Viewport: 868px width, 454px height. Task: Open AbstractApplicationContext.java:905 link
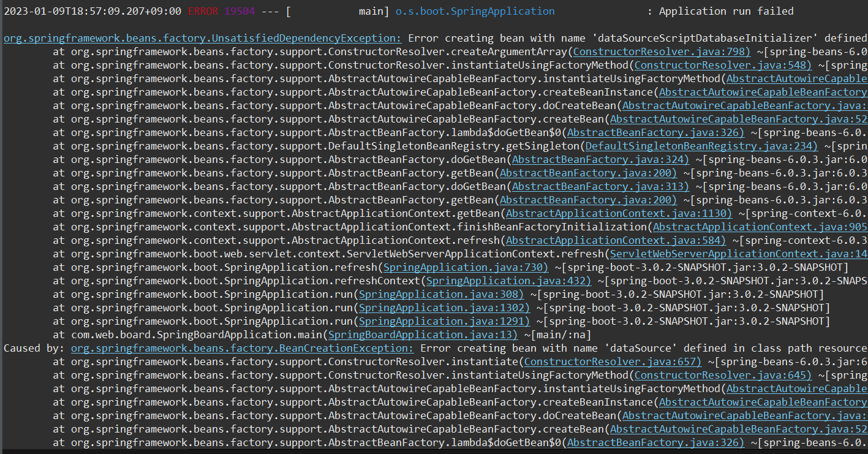760,227
